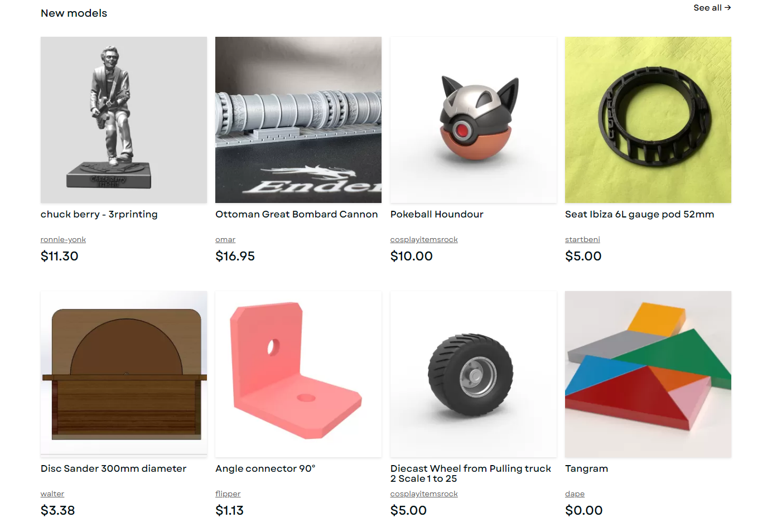Open the colorful Tangram puzzle image

click(x=648, y=374)
